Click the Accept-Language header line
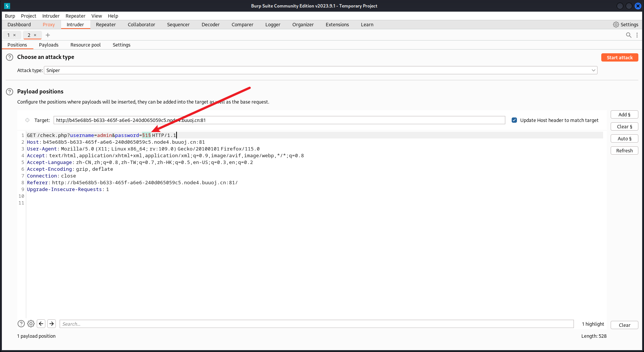 pos(140,162)
